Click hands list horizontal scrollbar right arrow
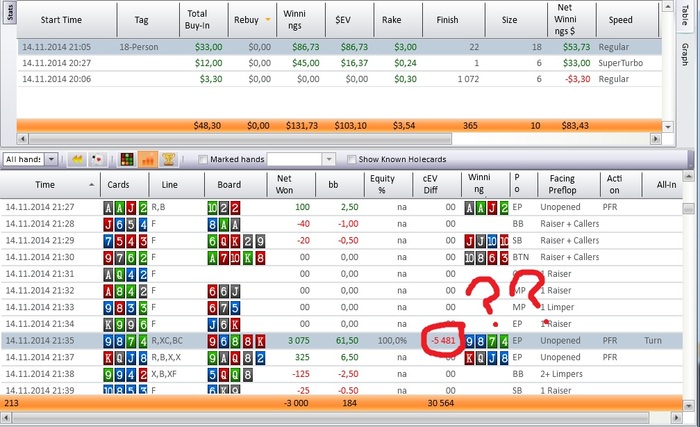700x427 pixels. point(676,418)
